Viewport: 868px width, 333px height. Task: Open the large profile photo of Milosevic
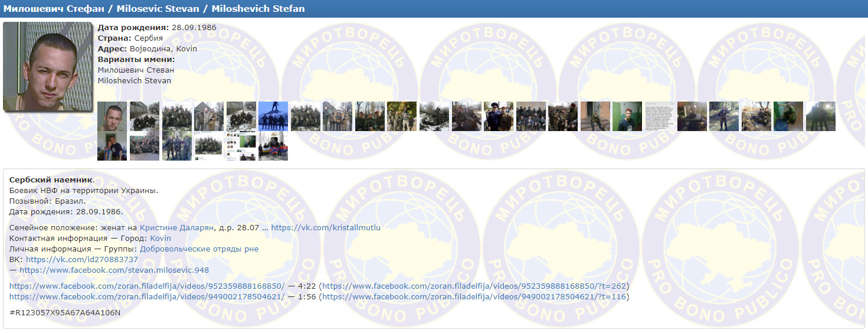pyautogui.click(x=48, y=67)
